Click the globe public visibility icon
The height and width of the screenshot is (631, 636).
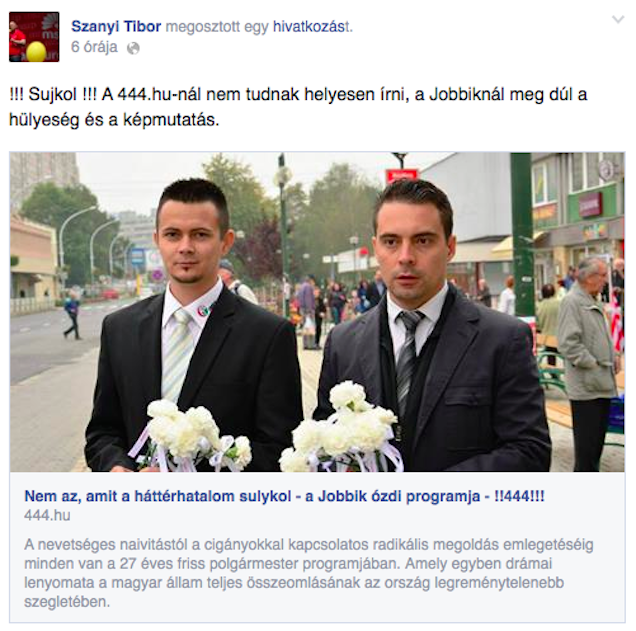click(133, 48)
